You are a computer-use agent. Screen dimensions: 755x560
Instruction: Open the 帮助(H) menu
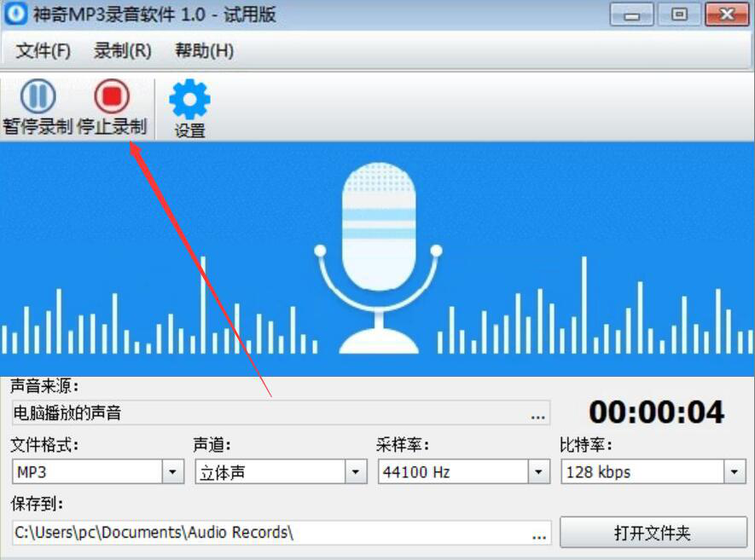coord(204,50)
